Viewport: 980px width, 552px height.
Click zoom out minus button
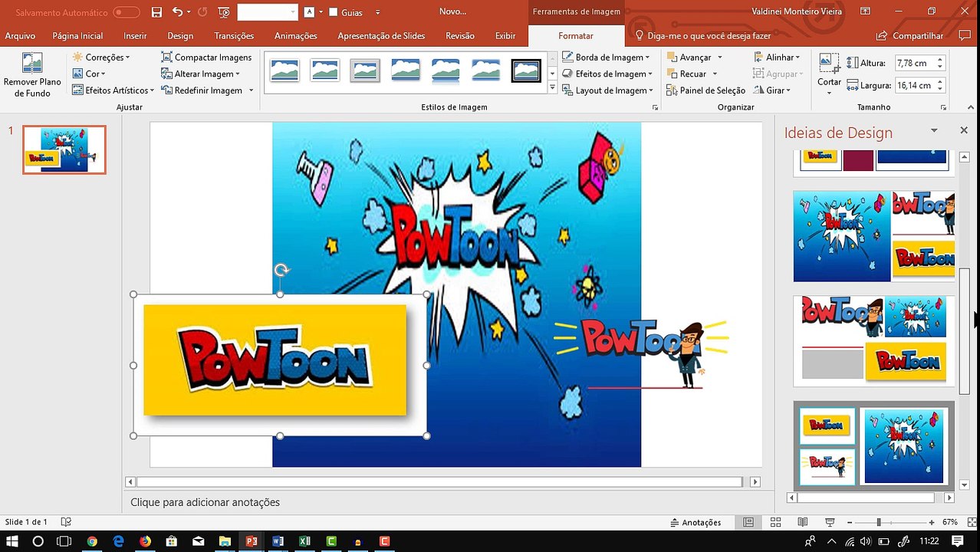[850, 522]
